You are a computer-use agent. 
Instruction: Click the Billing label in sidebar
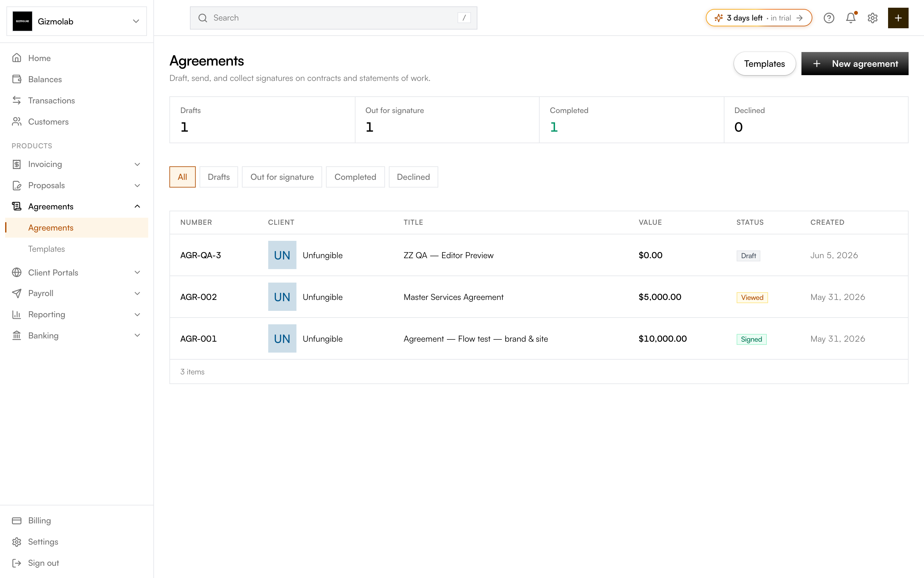click(x=39, y=521)
